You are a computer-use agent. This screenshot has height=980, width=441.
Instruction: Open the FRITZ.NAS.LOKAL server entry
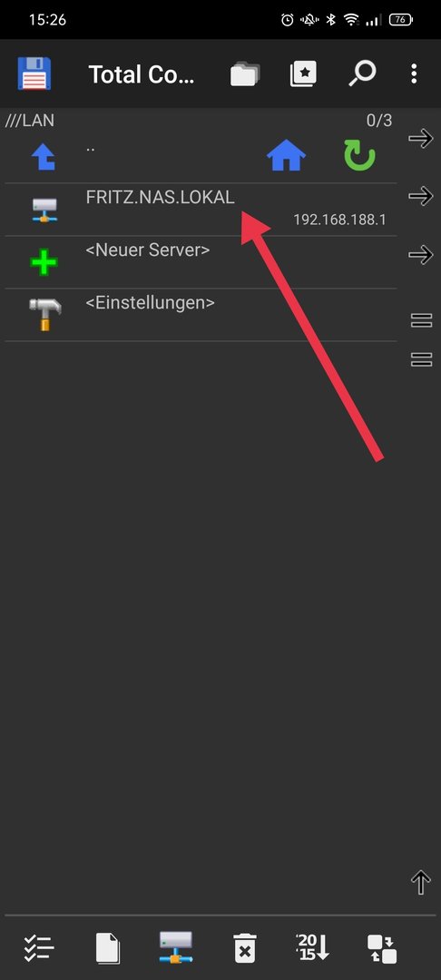[x=201, y=210]
